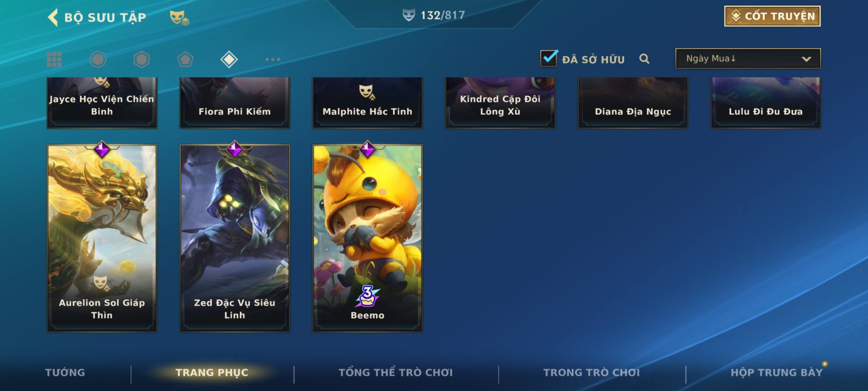Select the Zed Đặc Vụ Siêu Linh skin

[x=235, y=238]
